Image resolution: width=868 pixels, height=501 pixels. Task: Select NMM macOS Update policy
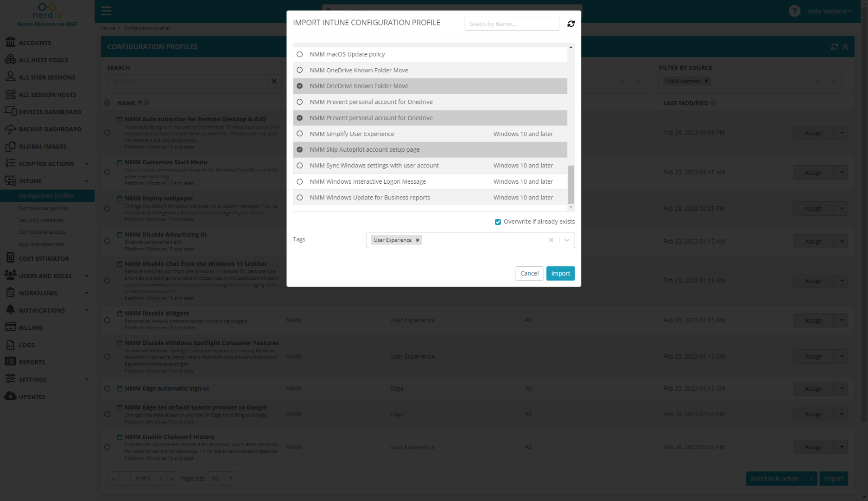[x=300, y=54]
